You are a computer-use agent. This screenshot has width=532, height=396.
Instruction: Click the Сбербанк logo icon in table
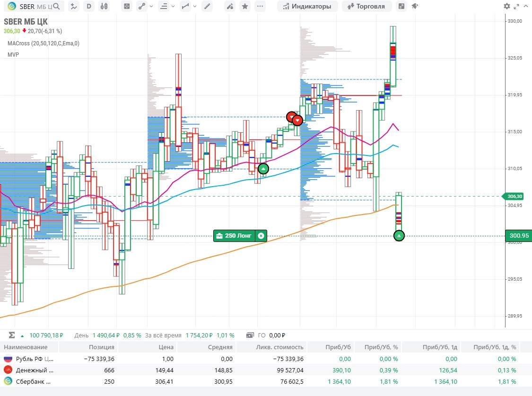point(8,381)
